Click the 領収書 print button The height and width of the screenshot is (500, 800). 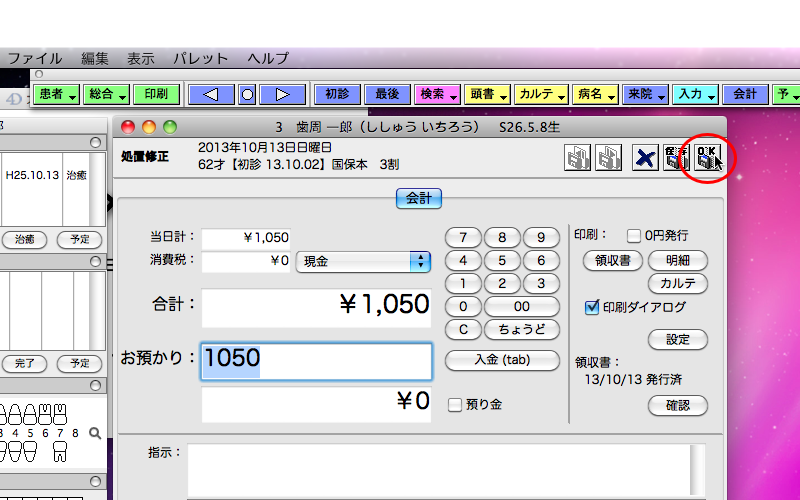[x=611, y=260]
